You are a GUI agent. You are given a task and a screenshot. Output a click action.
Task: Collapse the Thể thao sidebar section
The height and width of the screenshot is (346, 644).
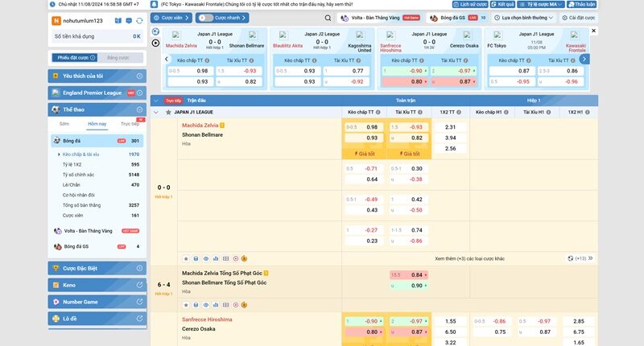(x=139, y=109)
